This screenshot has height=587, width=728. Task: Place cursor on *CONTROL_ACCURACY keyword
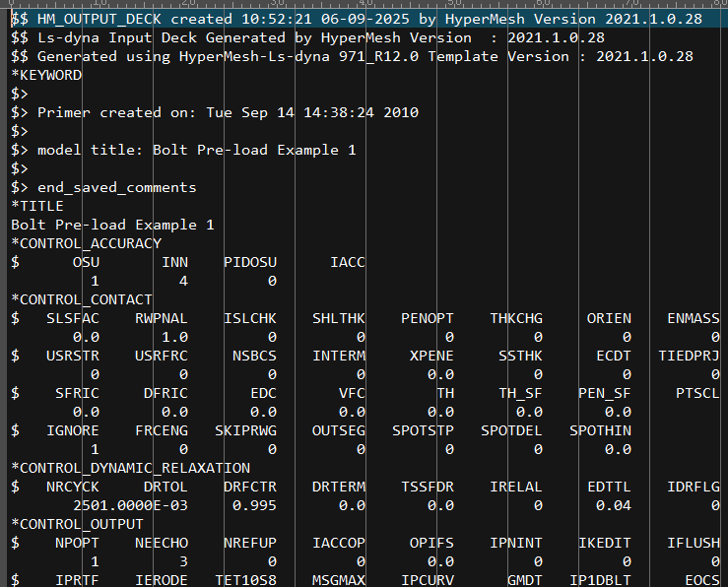coord(87,243)
